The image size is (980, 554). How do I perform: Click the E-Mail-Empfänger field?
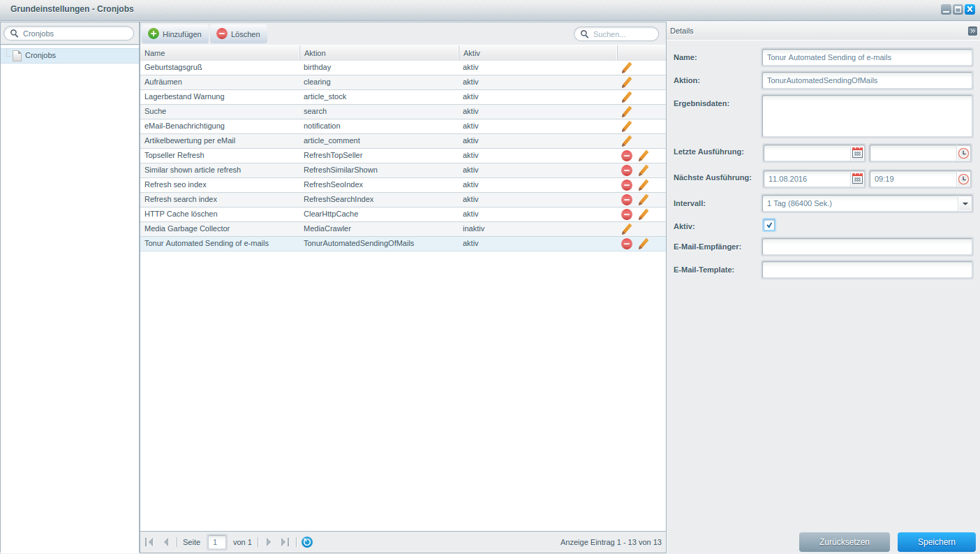tap(867, 247)
